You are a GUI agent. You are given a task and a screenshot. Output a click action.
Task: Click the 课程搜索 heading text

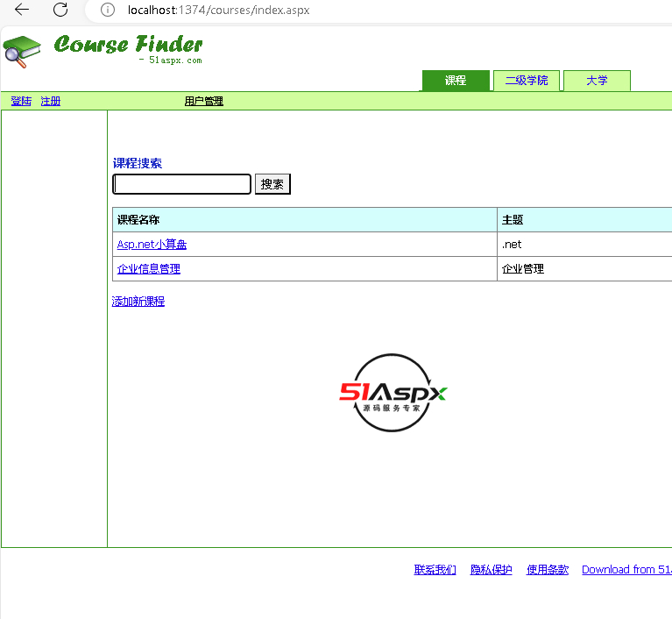point(138,163)
